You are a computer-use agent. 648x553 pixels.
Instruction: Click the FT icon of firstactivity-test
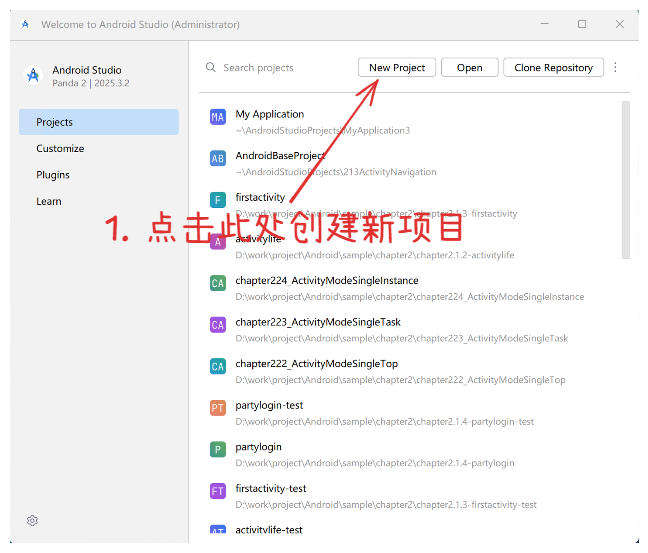click(218, 491)
